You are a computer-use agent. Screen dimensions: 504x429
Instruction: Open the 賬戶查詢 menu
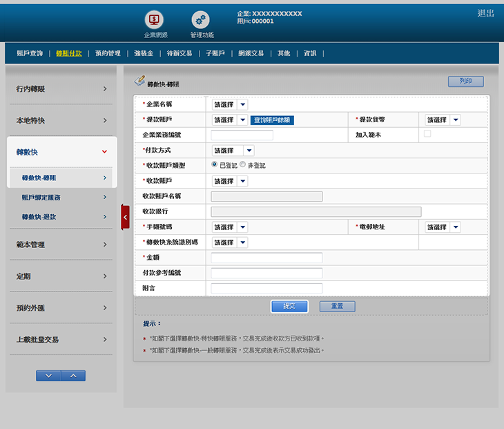point(30,53)
